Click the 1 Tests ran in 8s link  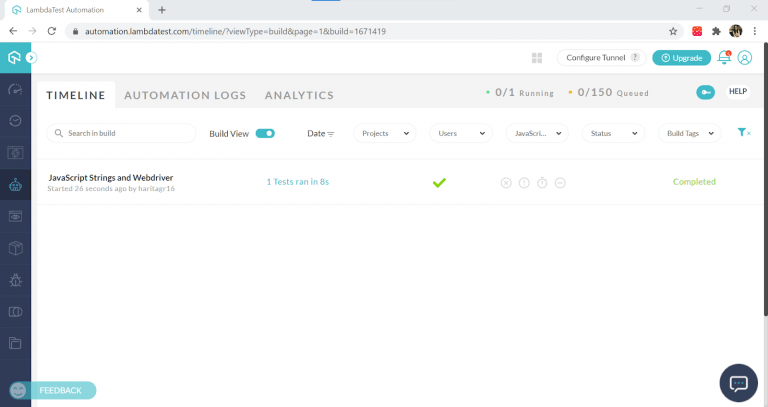coord(298,182)
